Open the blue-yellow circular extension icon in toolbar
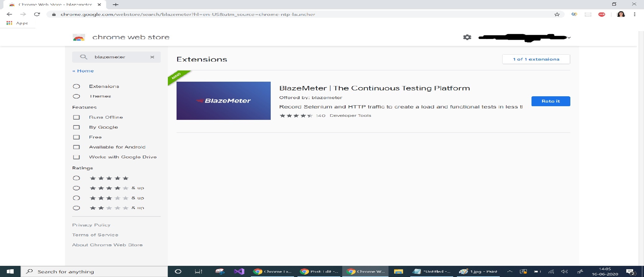 [x=574, y=14]
